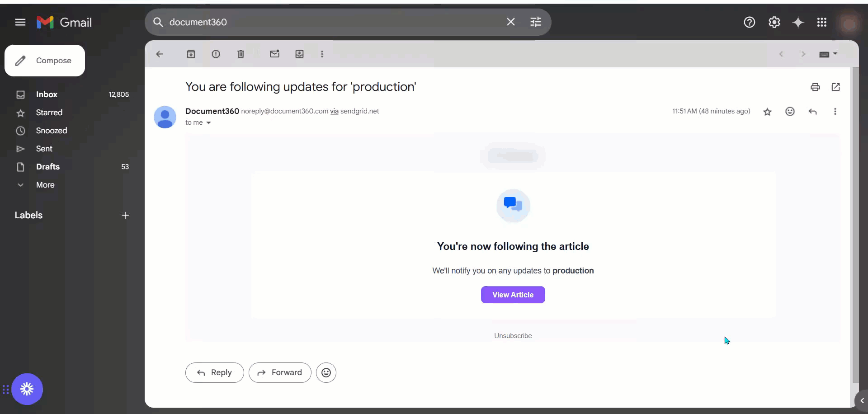
Task: Go to the older email arrow
Action: (x=803, y=54)
